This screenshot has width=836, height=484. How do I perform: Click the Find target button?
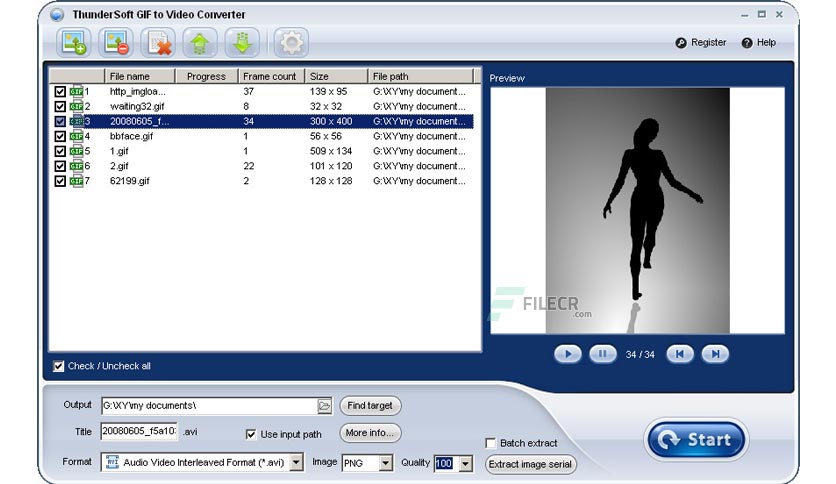tap(370, 406)
